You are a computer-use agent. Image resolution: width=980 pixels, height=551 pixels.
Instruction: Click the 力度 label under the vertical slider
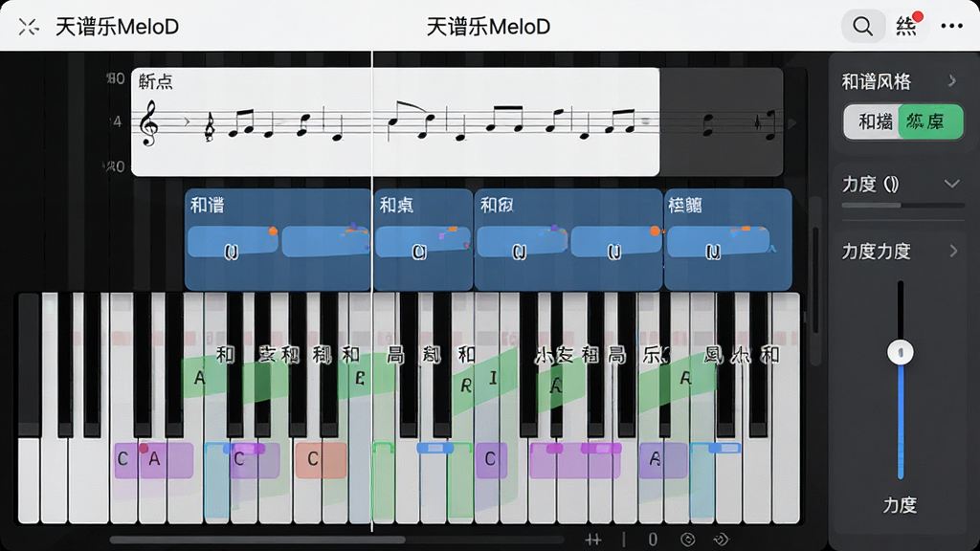pos(900,505)
